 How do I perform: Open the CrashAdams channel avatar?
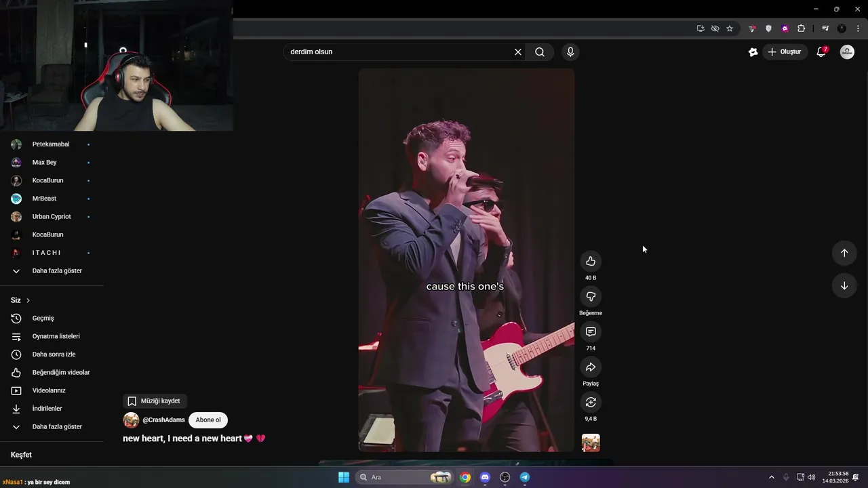coord(131,420)
